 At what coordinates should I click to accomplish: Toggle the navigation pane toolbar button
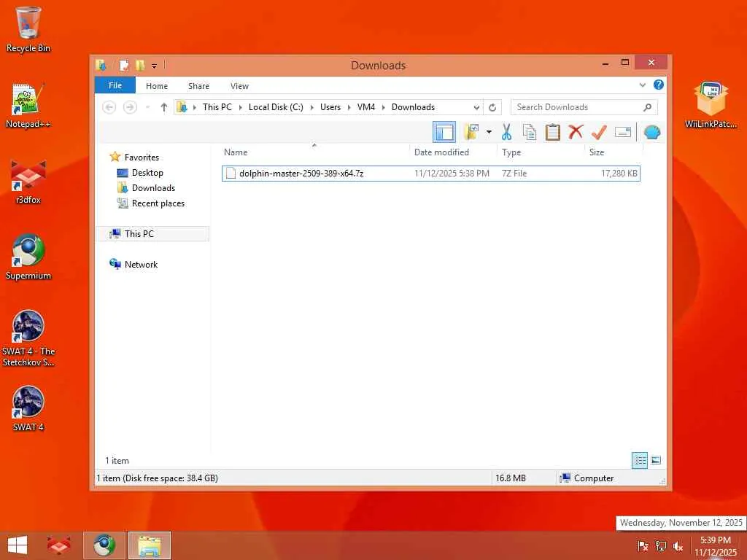[x=444, y=132]
